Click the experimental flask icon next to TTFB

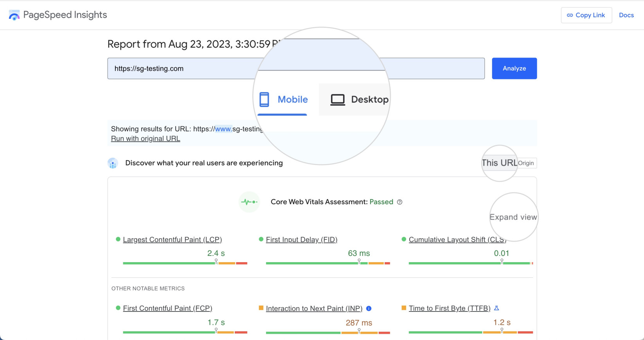point(496,308)
